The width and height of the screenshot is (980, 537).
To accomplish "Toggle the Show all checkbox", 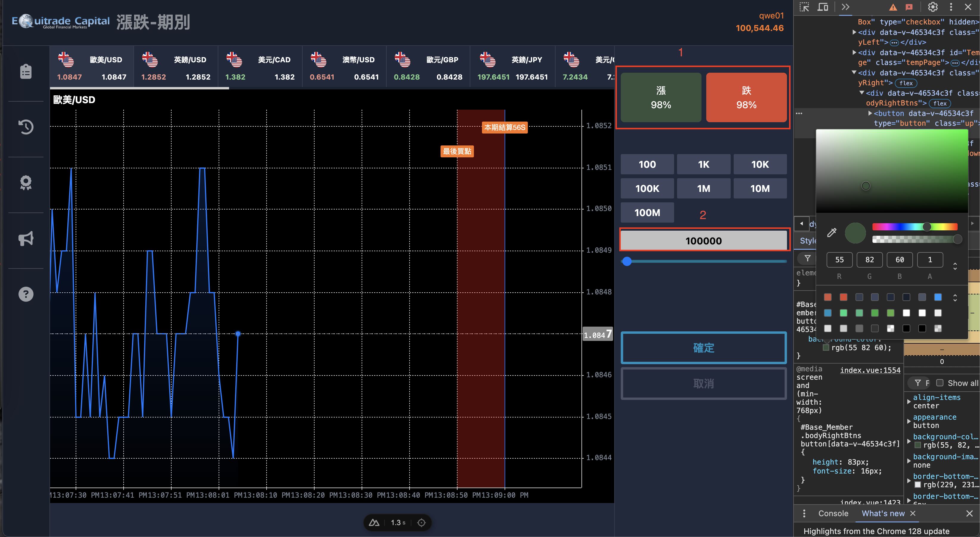I will 940,383.
